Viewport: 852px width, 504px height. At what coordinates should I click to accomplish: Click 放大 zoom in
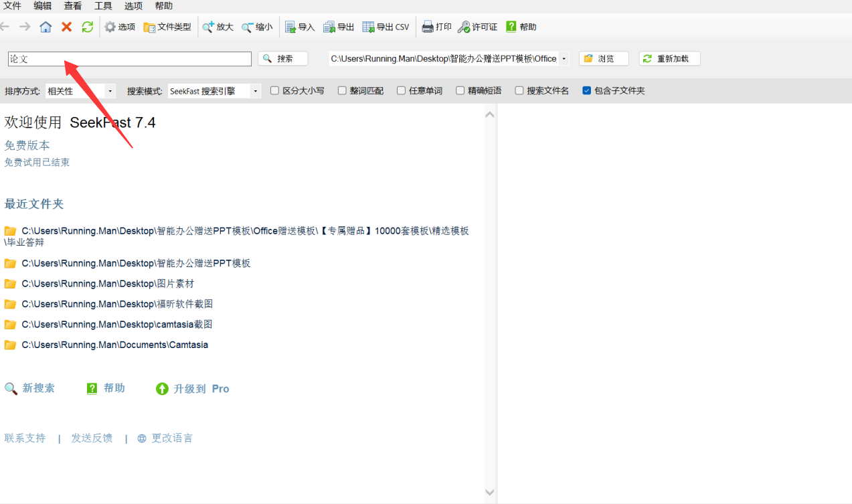pos(218,27)
